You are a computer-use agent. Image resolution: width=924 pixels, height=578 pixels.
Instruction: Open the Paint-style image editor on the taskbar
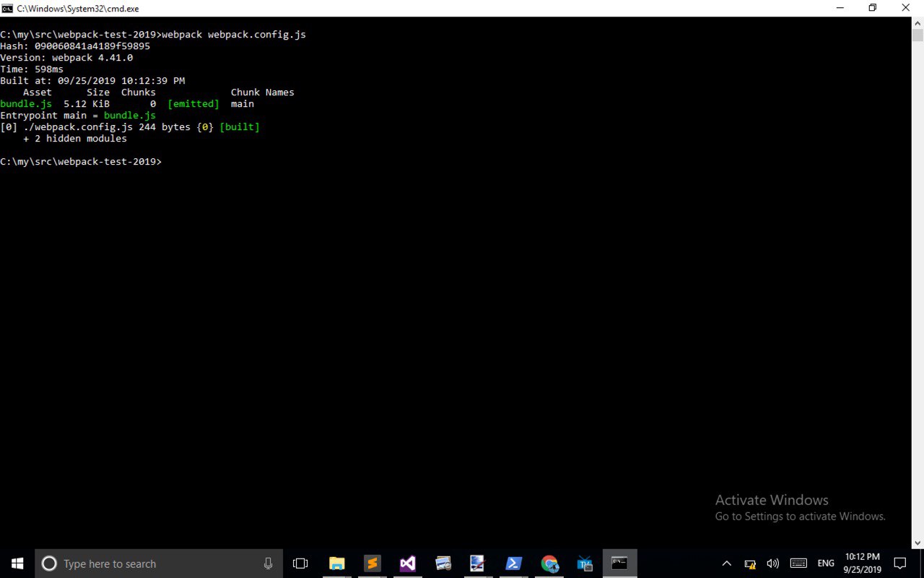click(x=478, y=564)
